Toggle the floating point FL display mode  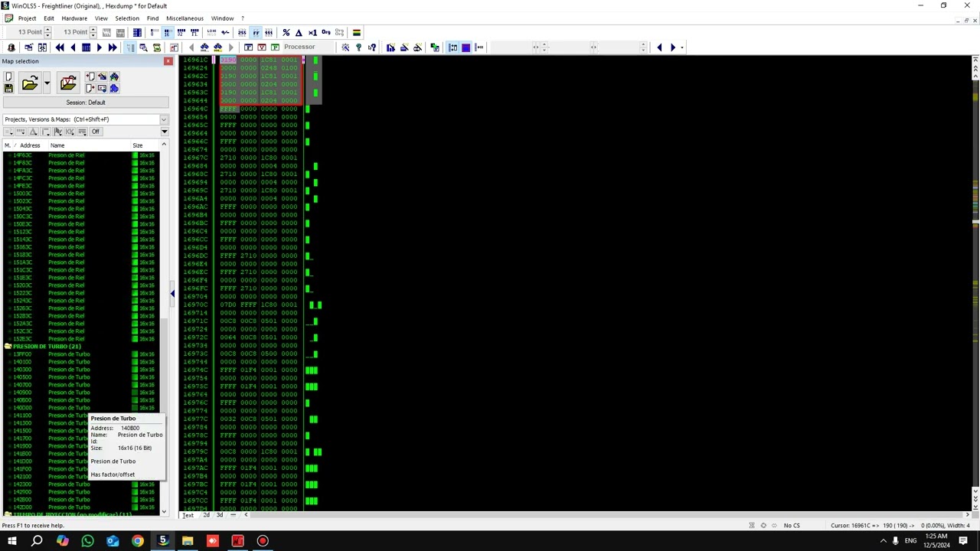click(x=194, y=33)
